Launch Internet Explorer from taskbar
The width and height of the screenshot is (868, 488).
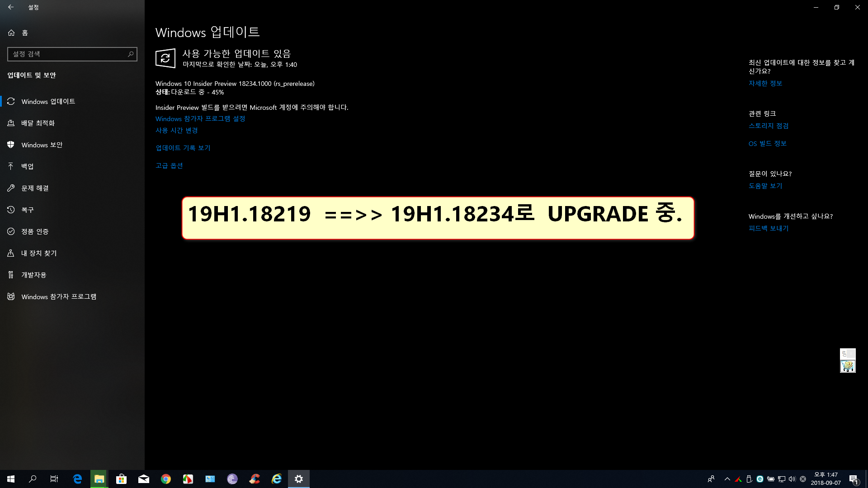click(x=277, y=479)
